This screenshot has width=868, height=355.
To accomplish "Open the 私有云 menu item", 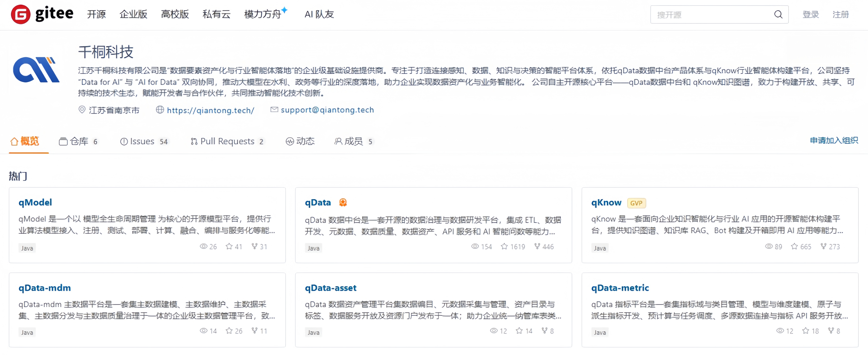I will point(216,14).
